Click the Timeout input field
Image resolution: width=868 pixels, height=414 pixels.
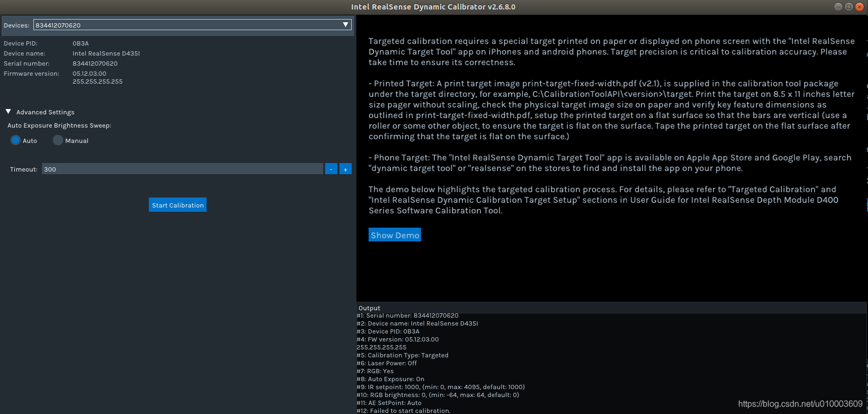[x=182, y=169]
